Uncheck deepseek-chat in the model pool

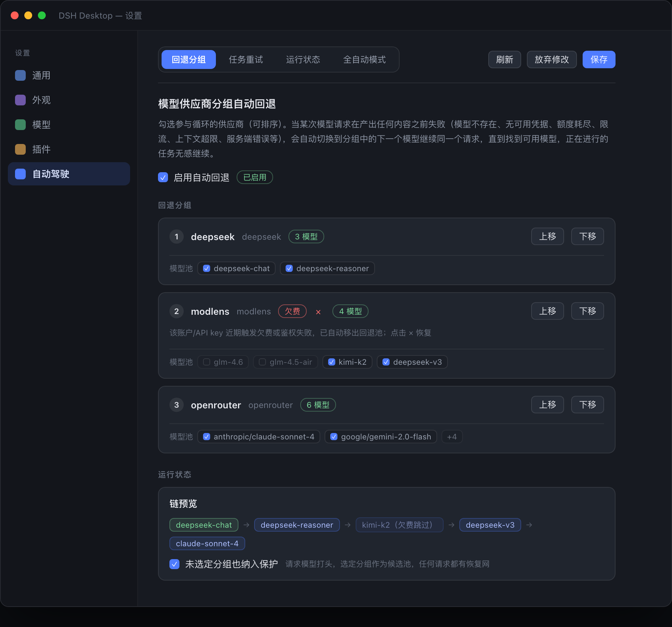207,268
